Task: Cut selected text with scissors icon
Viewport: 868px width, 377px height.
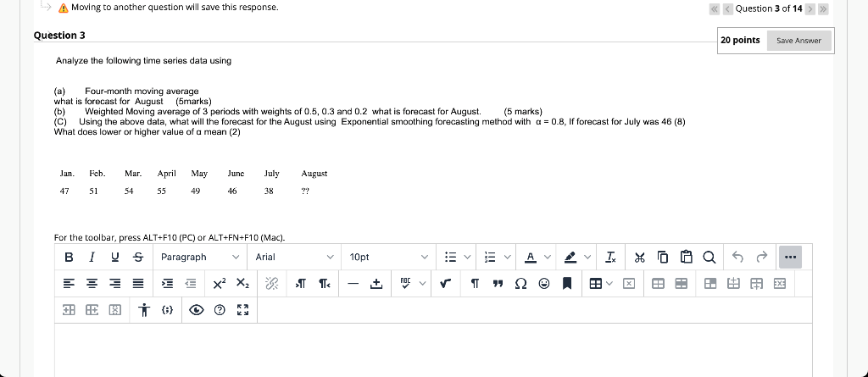Action: pos(639,257)
